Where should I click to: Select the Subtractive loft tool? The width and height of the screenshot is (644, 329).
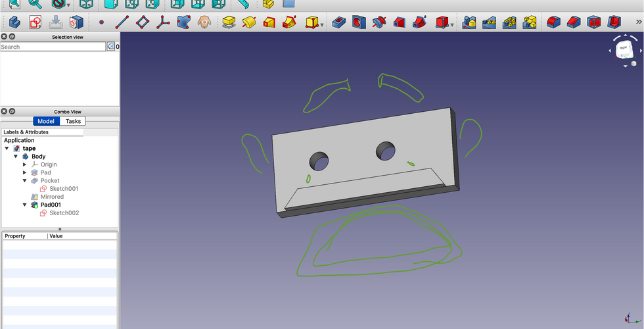[x=400, y=22]
